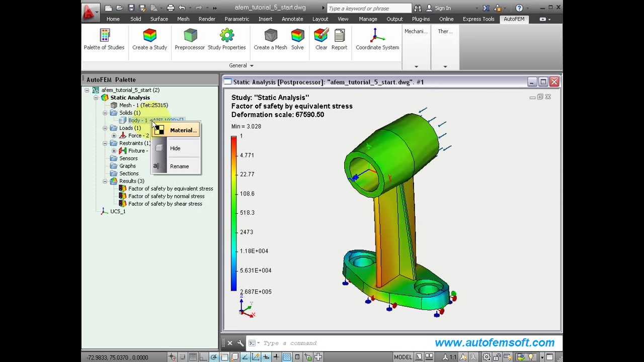Viewport: 644px width, 362px height.
Task: Collapse the Static Analysis study node
Action: coord(96,98)
